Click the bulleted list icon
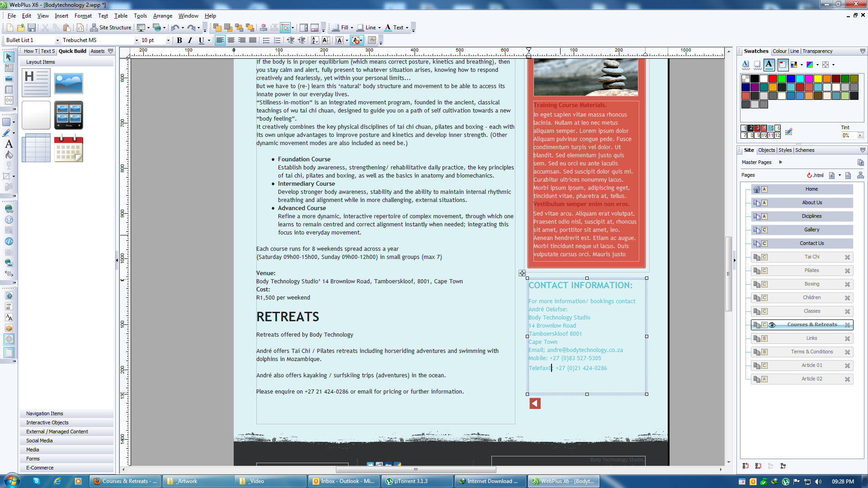The image size is (868, 488). coord(266,40)
